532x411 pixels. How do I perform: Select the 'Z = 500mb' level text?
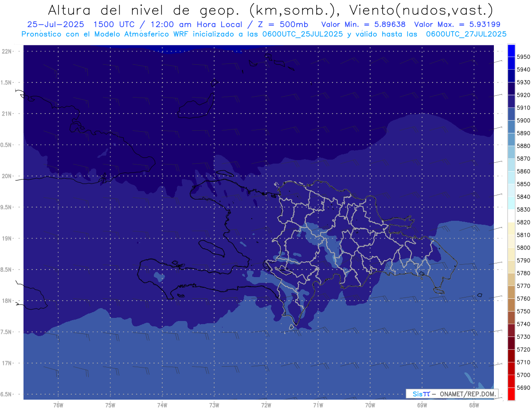(x=281, y=24)
